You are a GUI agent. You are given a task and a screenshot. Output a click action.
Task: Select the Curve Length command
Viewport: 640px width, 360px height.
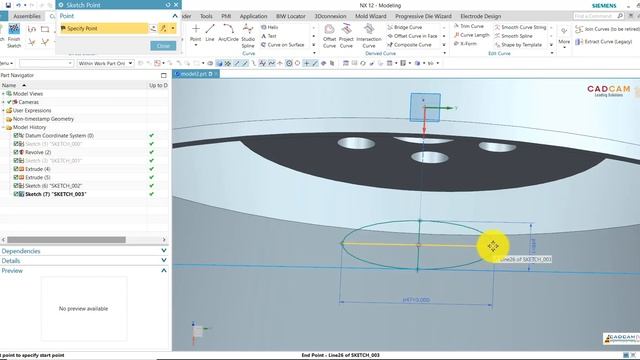[x=471, y=35]
